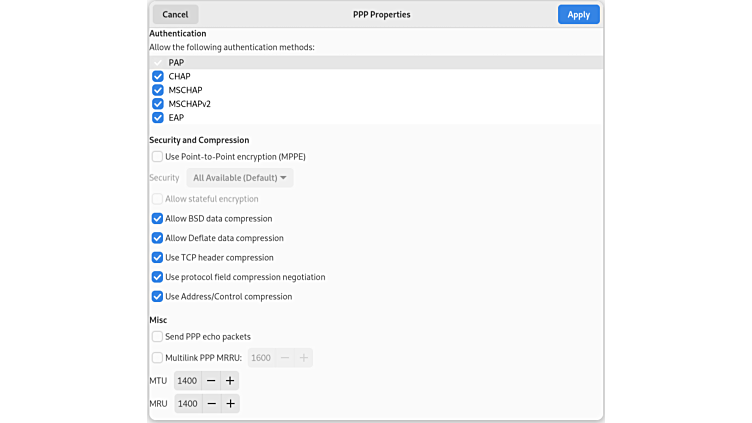Open the Security 'All Available (Default)' dropdown
Screen dimensions: 752x423
pyautogui.click(x=240, y=178)
